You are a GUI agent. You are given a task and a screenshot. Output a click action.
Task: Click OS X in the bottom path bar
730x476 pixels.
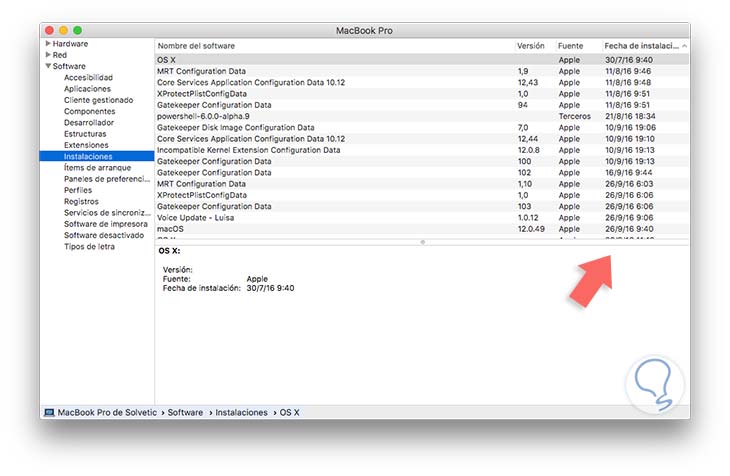coord(289,412)
